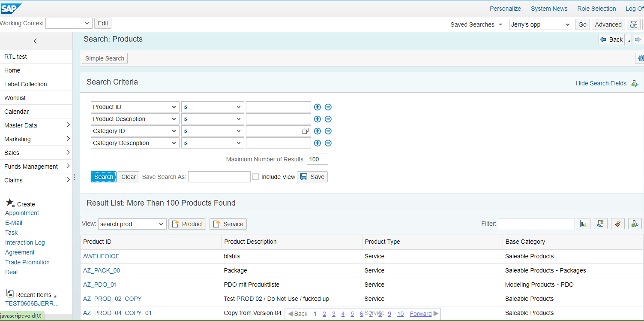Personalize the result list table

click(635, 224)
